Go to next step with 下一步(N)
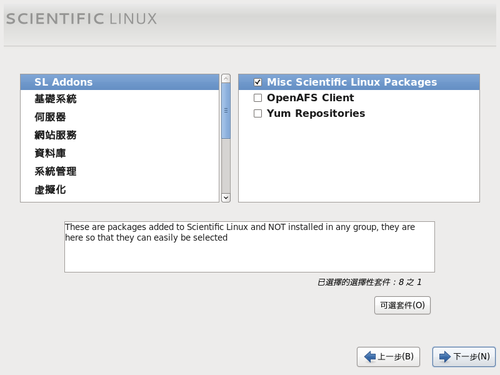The width and height of the screenshot is (500, 375). coord(464,357)
